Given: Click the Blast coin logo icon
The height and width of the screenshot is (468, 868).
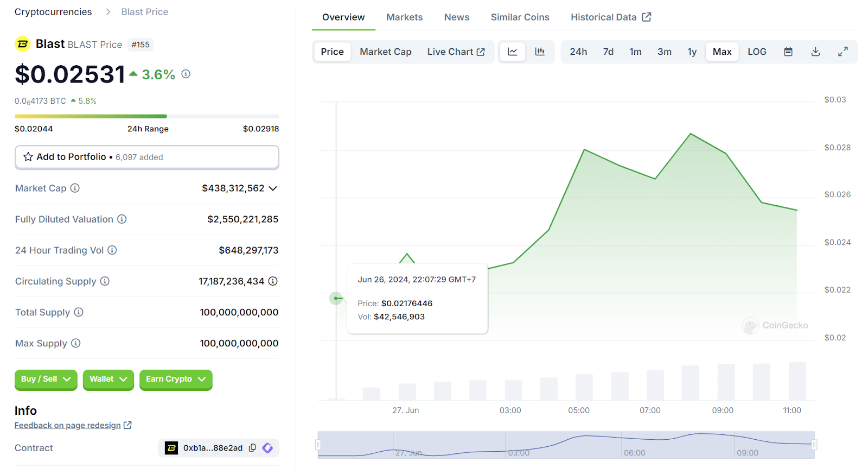Looking at the screenshot, I should point(23,44).
